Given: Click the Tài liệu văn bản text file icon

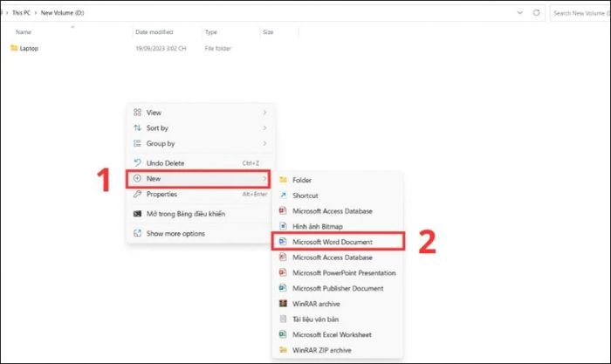Looking at the screenshot, I should point(284,319).
